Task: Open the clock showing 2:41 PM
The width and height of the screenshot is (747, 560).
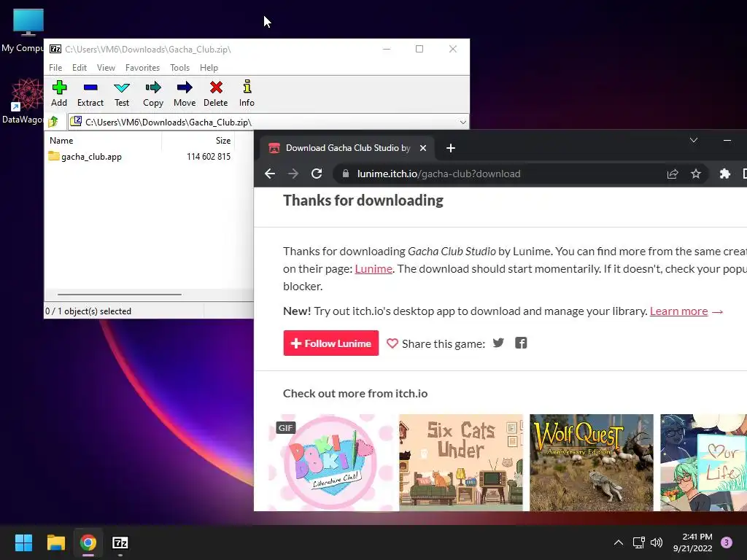Action: point(693,542)
